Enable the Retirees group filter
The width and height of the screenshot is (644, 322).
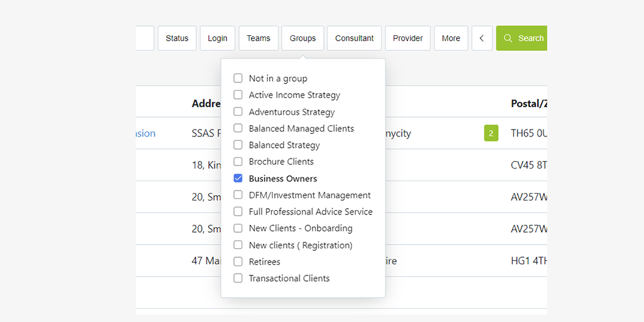(x=238, y=262)
